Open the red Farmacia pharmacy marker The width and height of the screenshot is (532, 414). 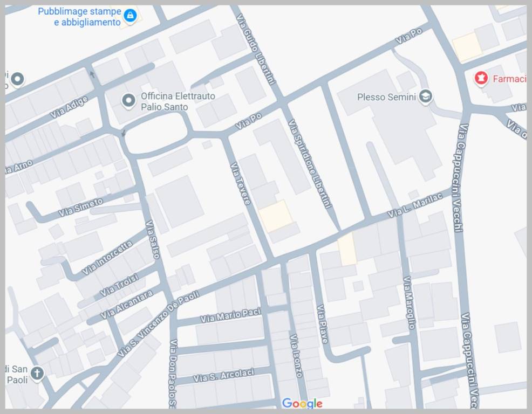tap(480, 79)
